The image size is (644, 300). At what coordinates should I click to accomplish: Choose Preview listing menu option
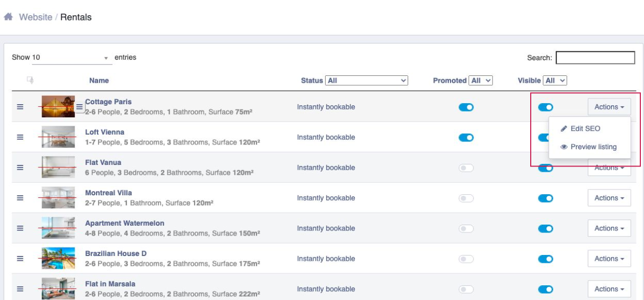click(593, 147)
